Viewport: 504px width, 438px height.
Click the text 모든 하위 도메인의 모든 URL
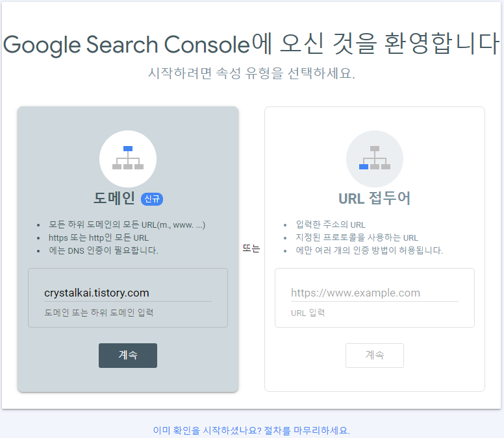(x=127, y=225)
